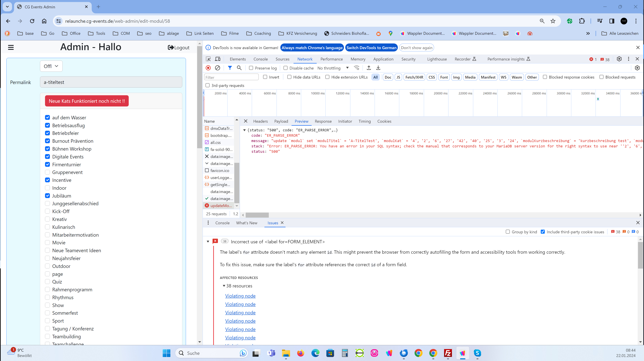This screenshot has width=644, height=361.
Task: Open the Headers tab
Action: [260, 121]
